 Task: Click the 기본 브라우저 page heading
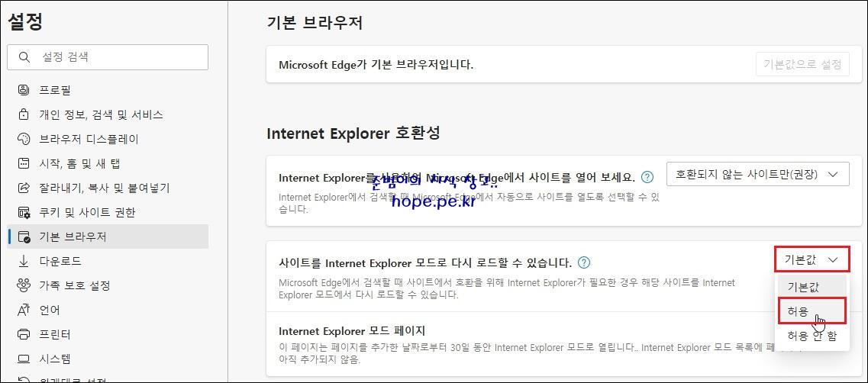[315, 23]
